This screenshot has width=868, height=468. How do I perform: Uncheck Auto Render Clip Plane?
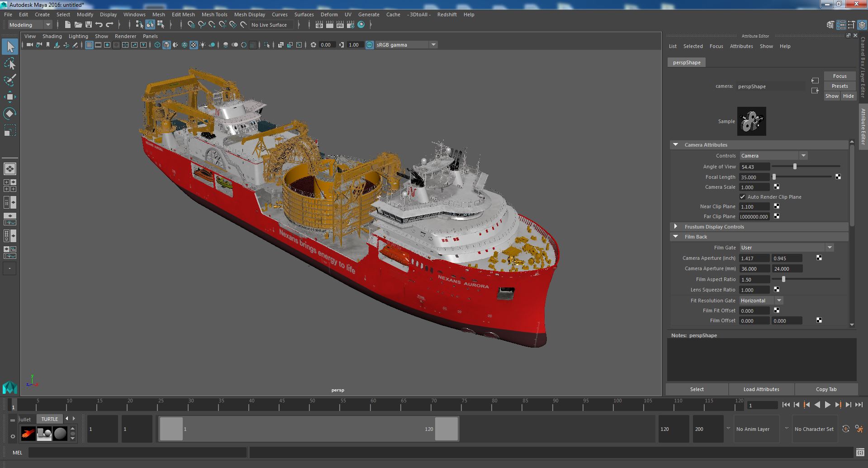742,197
